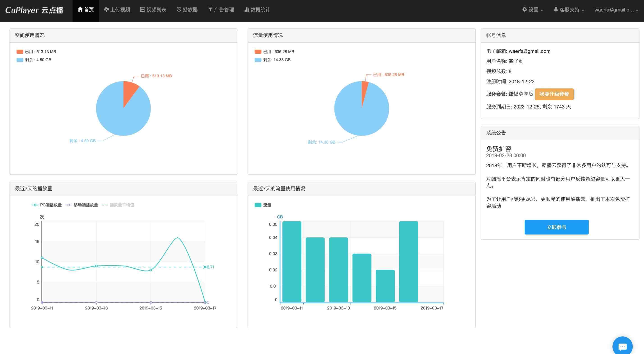Viewport: 644px width, 354px height.
Task: Navigate to 广告管理 ad management
Action: (x=221, y=10)
